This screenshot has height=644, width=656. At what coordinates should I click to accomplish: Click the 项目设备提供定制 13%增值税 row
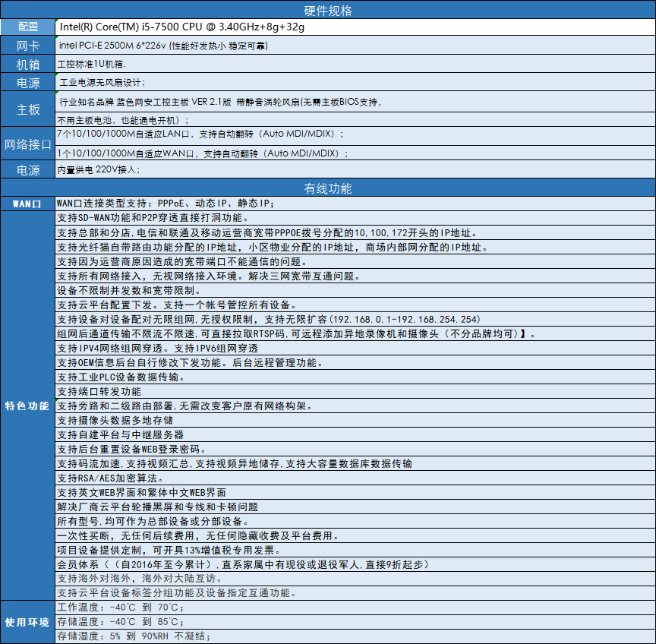pyautogui.click(x=355, y=551)
